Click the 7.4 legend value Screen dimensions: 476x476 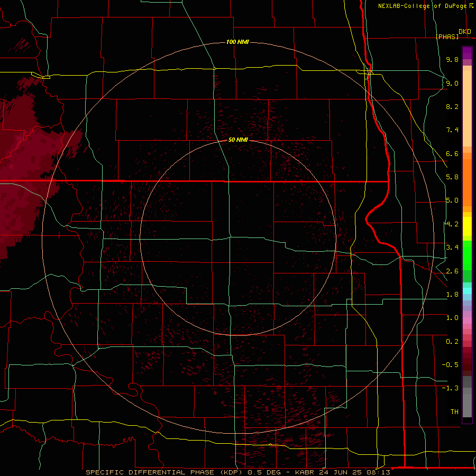[x=452, y=130]
